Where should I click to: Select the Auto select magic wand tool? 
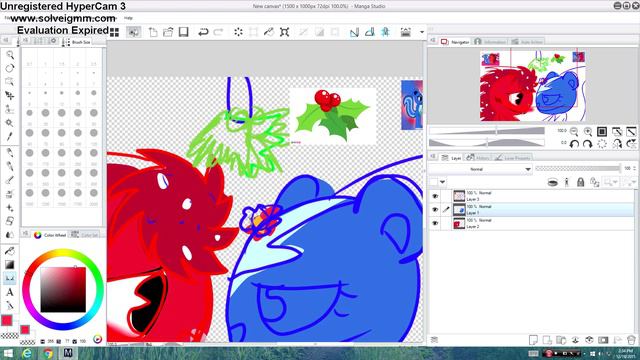[x=10, y=122]
